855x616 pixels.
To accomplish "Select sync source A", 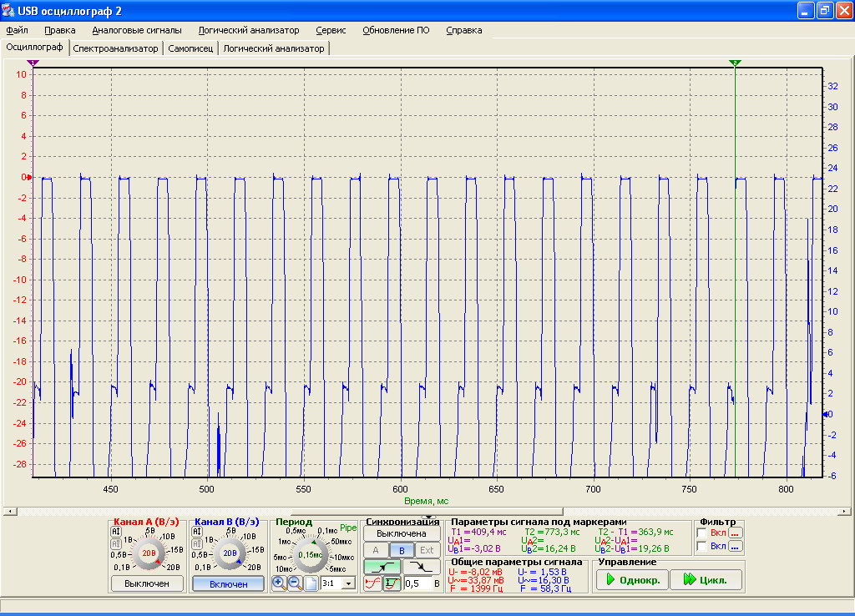I will pos(376,551).
